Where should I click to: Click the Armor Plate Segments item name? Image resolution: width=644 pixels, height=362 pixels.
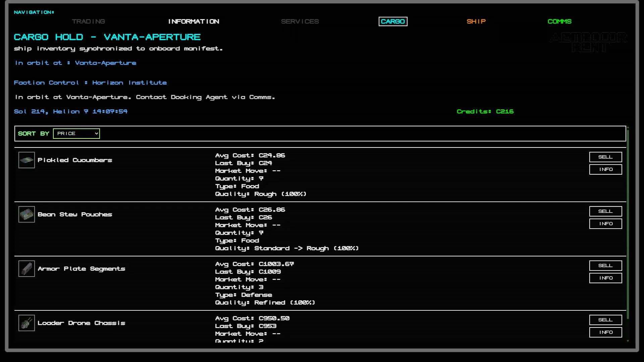pyautogui.click(x=82, y=269)
